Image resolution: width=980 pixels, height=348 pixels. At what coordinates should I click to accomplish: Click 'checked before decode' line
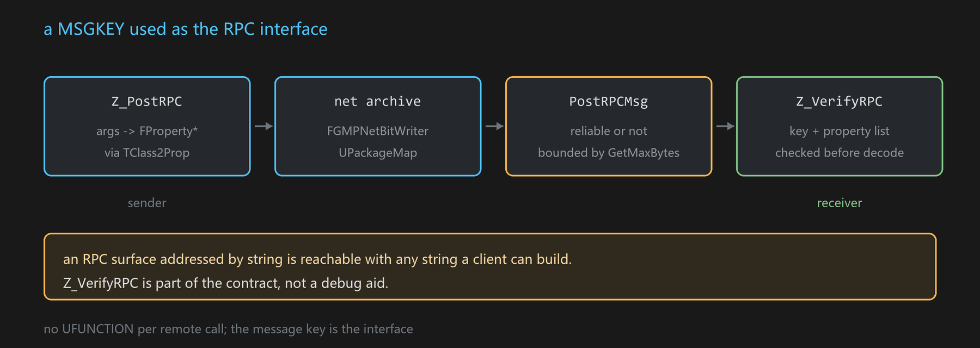point(840,153)
